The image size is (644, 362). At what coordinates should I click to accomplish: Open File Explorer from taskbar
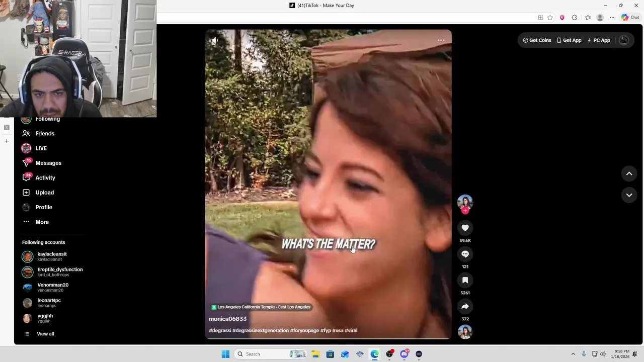(x=315, y=354)
